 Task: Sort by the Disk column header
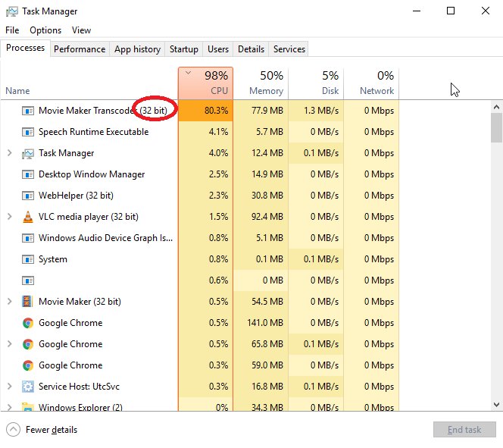pos(316,83)
